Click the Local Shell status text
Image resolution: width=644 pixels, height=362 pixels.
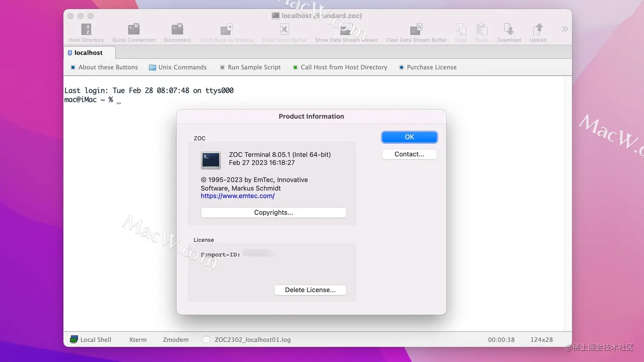[x=96, y=340]
